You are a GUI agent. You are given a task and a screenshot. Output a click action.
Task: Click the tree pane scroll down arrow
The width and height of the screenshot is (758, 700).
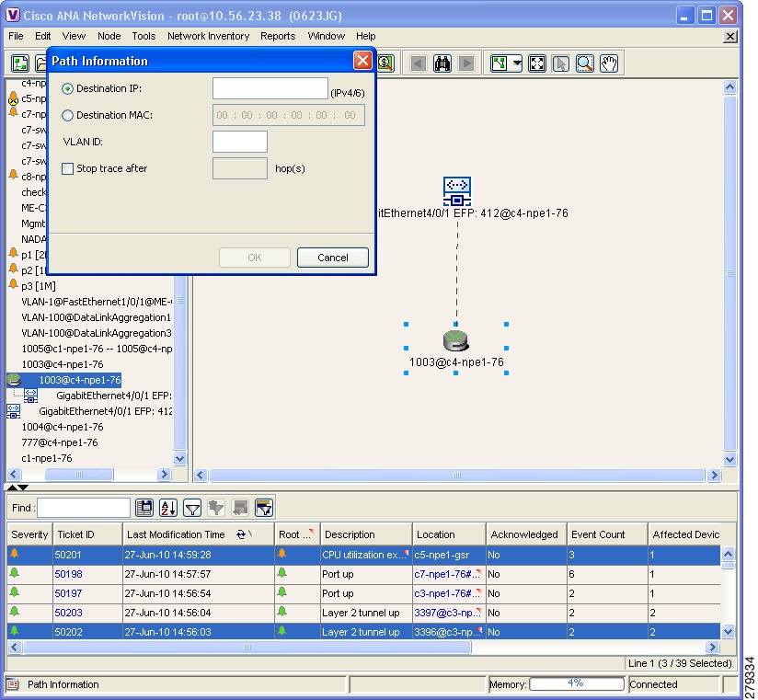click(x=179, y=458)
